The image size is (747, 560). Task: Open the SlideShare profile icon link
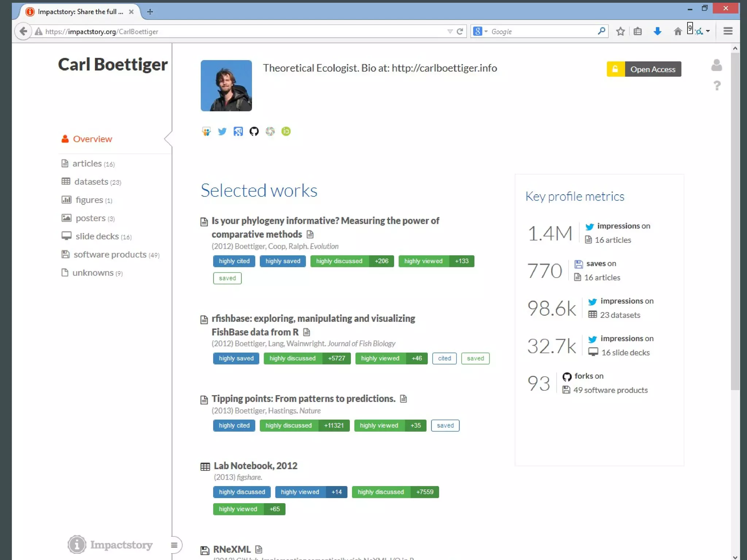point(206,131)
